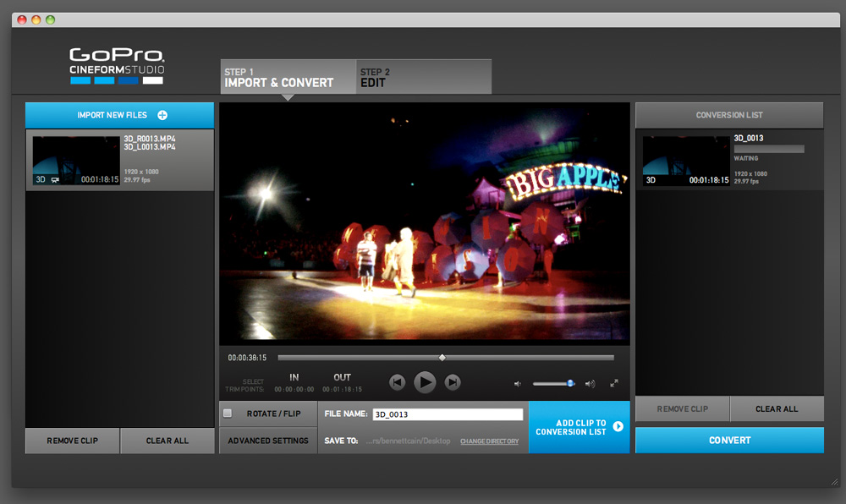Click the 3D_L0013.MP4 file name
This screenshot has width=846, height=504.
click(x=150, y=146)
